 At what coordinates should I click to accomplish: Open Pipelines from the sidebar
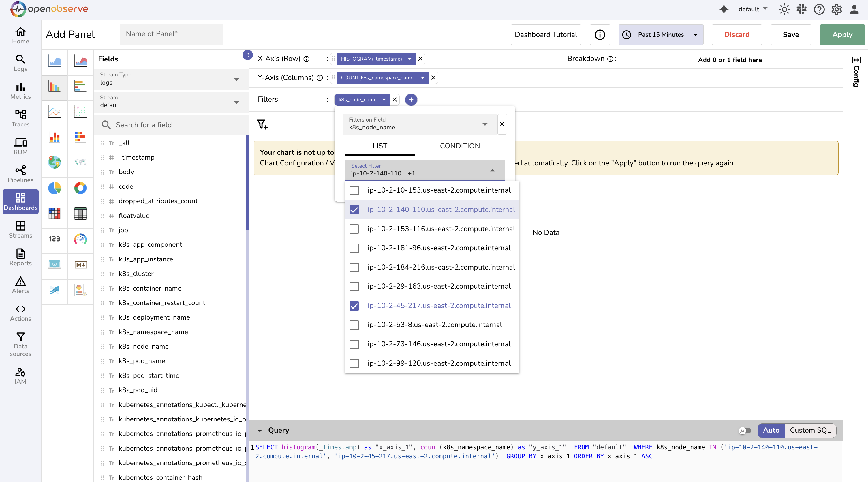point(20,174)
